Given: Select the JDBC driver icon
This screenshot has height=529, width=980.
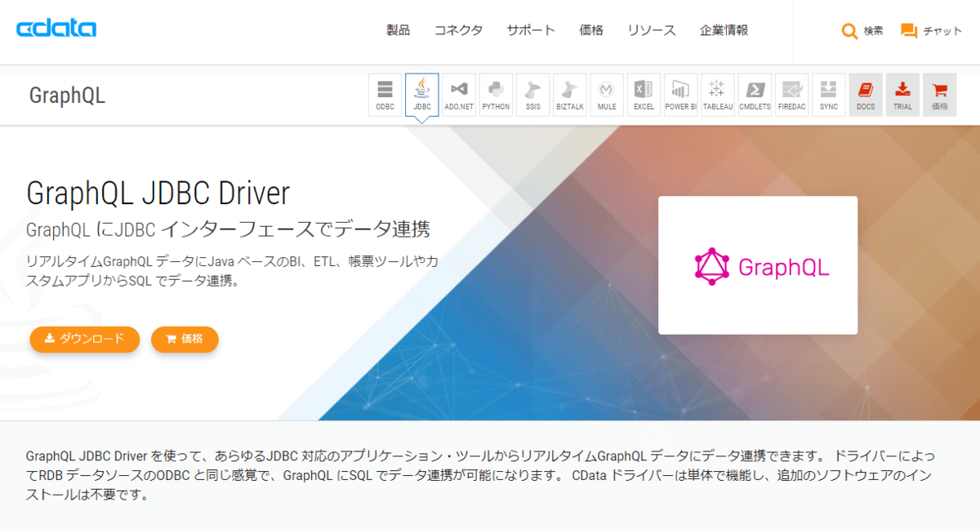Looking at the screenshot, I should click(422, 95).
